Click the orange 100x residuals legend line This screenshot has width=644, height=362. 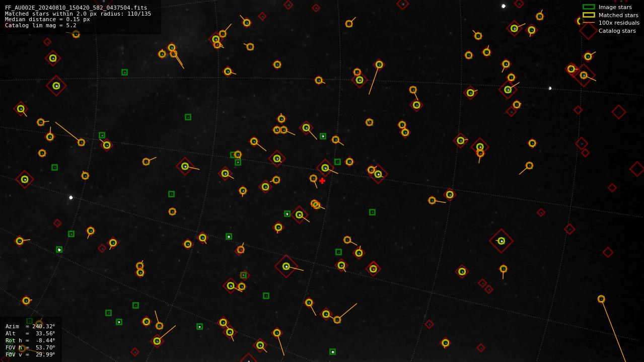(x=589, y=23)
